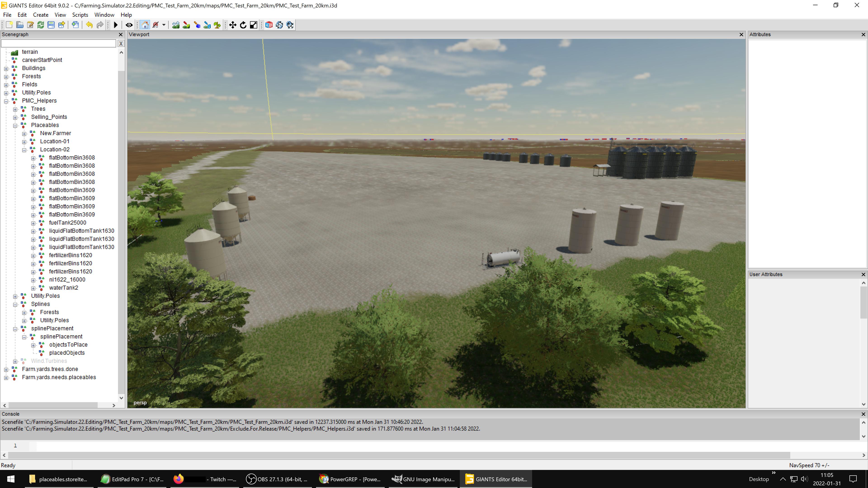Click the Save As floppy with star icon

62,25
